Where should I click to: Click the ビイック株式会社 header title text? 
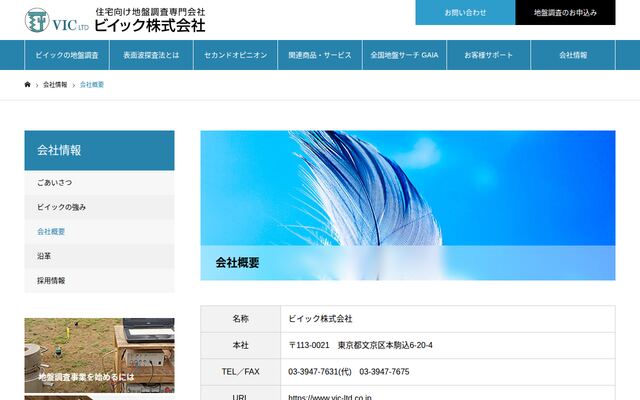coord(150,25)
